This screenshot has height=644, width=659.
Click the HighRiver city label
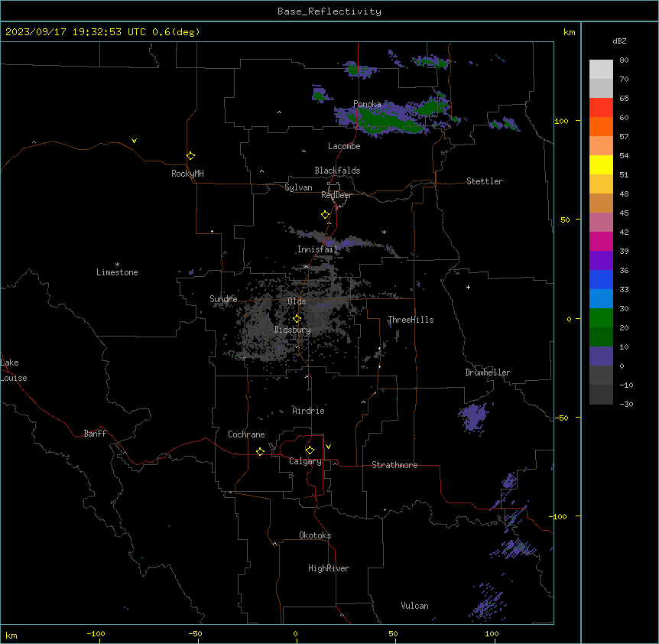tap(329, 568)
